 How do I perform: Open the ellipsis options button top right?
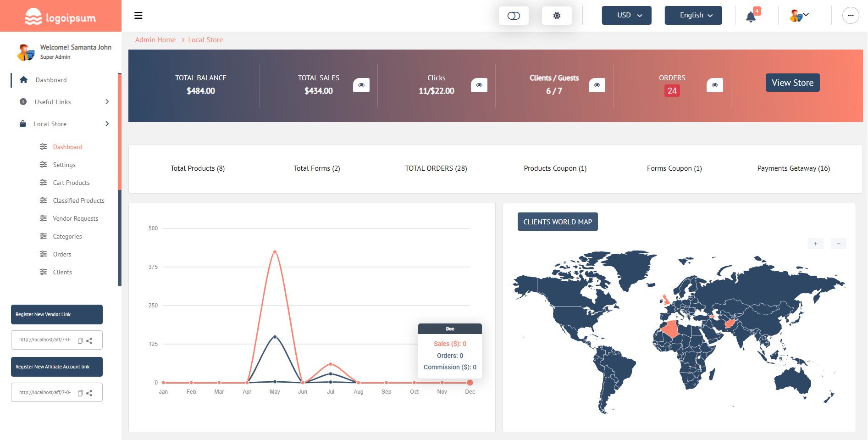851,15
